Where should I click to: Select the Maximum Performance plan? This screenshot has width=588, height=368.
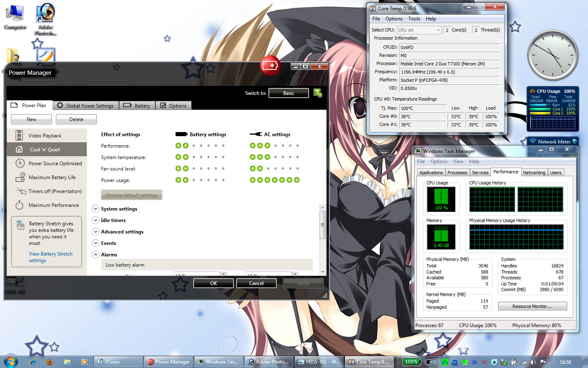[x=47, y=205]
